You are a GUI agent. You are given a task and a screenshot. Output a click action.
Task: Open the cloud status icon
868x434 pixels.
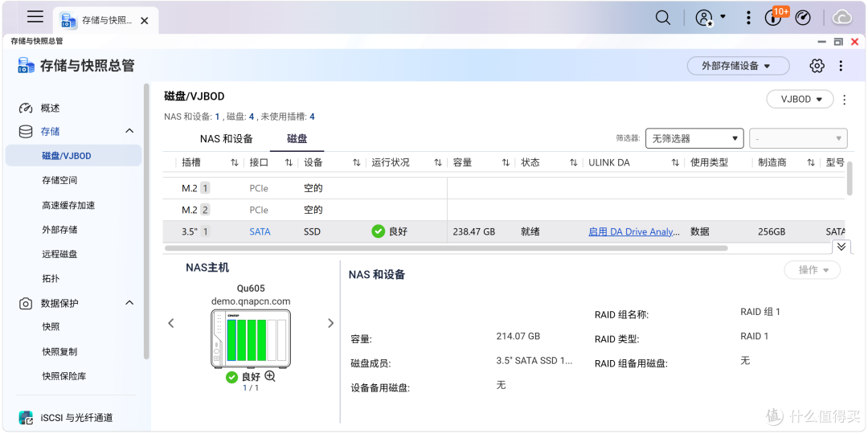tap(842, 18)
